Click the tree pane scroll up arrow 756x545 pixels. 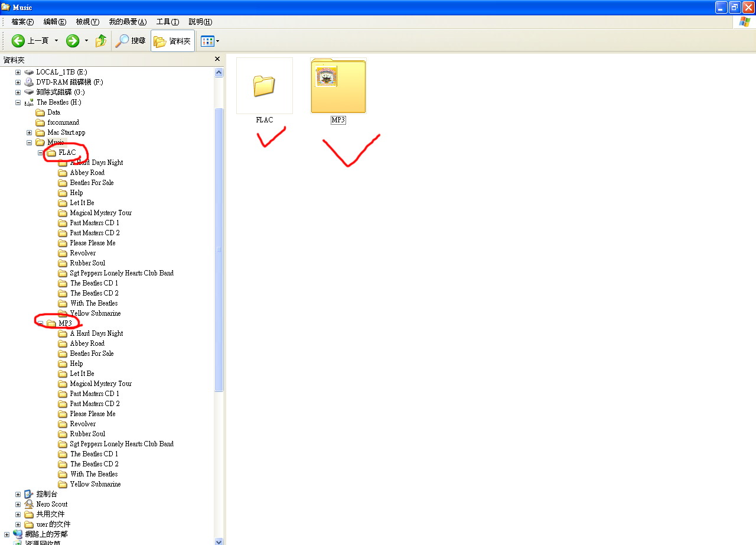(219, 73)
